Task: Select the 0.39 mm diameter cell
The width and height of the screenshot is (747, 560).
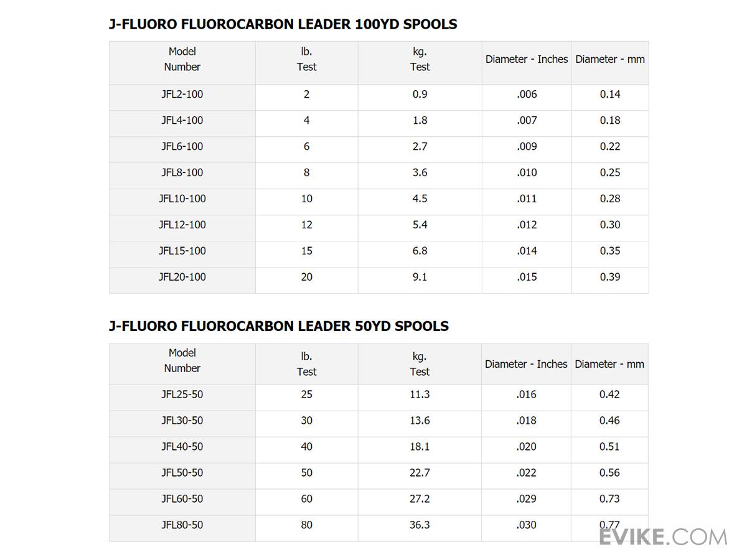Action: (610, 278)
